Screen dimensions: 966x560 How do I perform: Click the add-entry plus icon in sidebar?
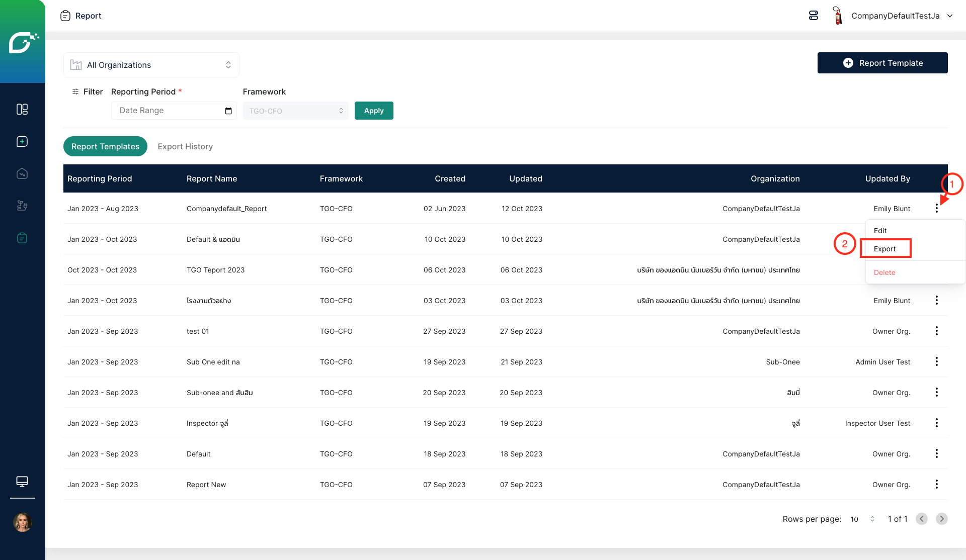(x=22, y=141)
